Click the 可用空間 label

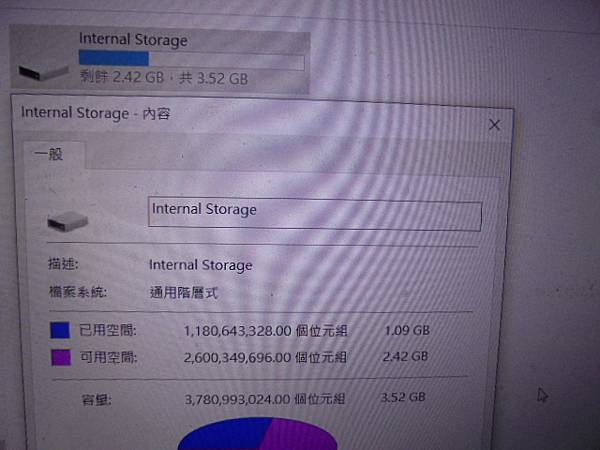tap(108, 357)
